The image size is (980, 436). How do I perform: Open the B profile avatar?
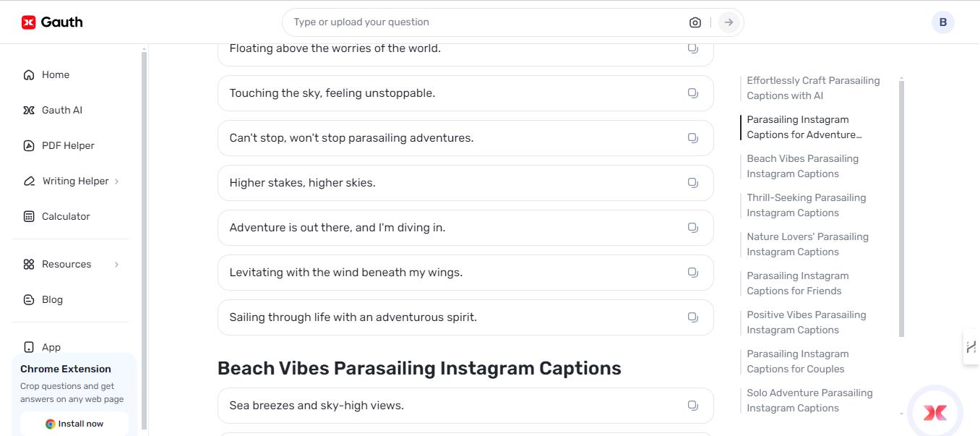(942, 22)
